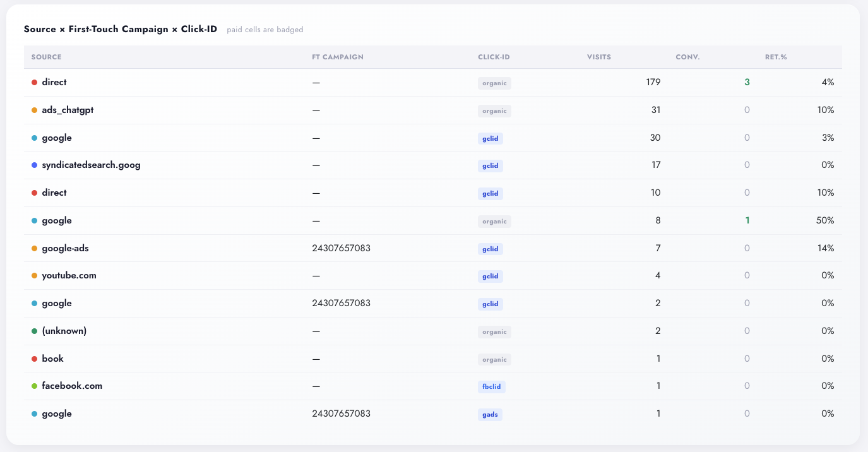Select the ads_chatgpt source name

(68, 110)
